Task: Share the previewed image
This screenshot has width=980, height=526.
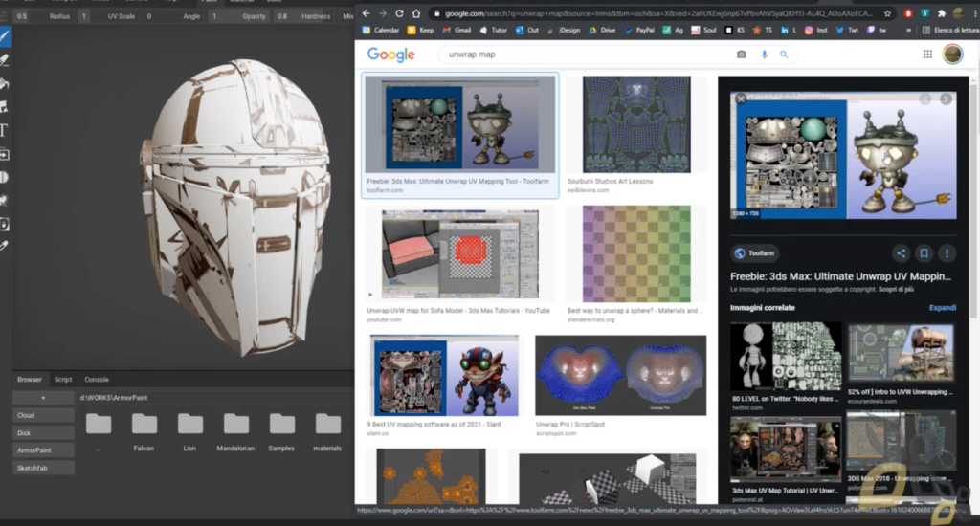Action: [x=901, y=253]
